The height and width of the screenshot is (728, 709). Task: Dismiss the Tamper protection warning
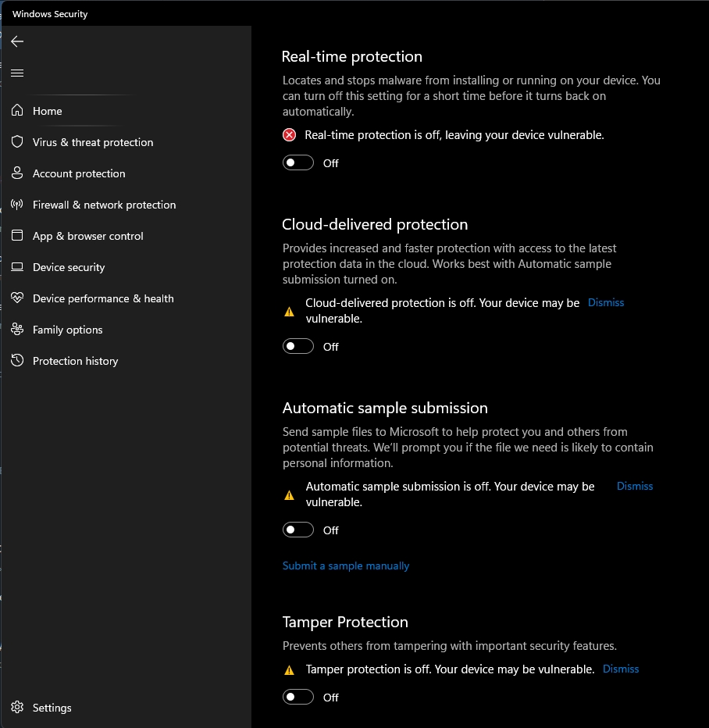(x=621, y=669)
